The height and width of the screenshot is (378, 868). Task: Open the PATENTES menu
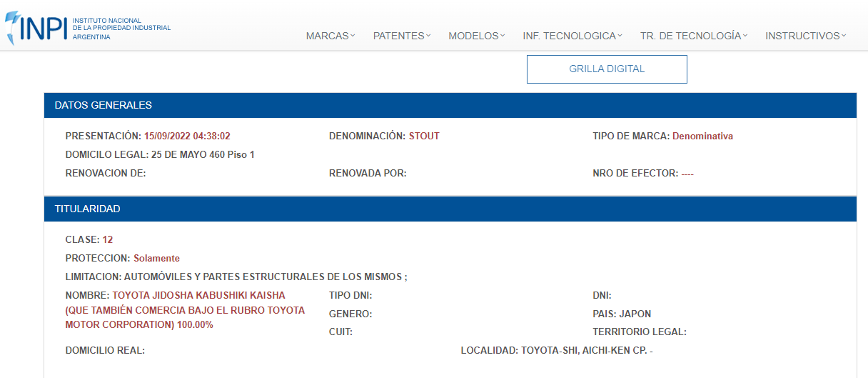point(402,36)
